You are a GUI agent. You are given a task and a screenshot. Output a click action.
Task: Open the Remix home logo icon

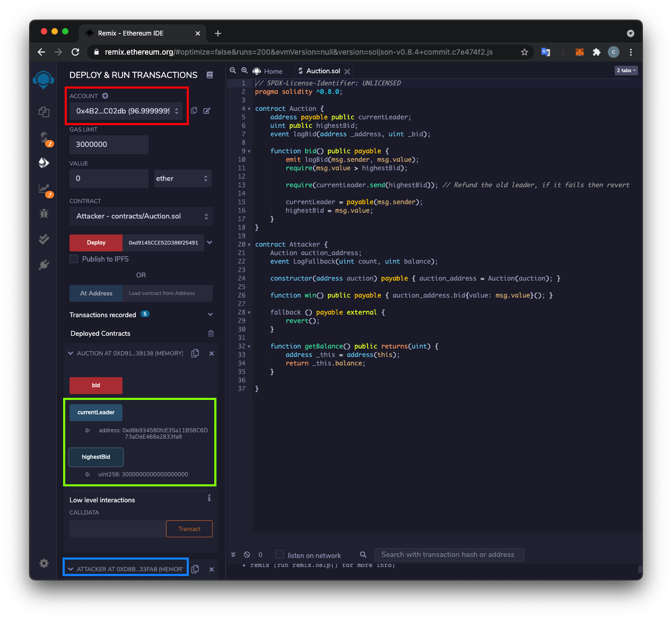click(43, 80)
